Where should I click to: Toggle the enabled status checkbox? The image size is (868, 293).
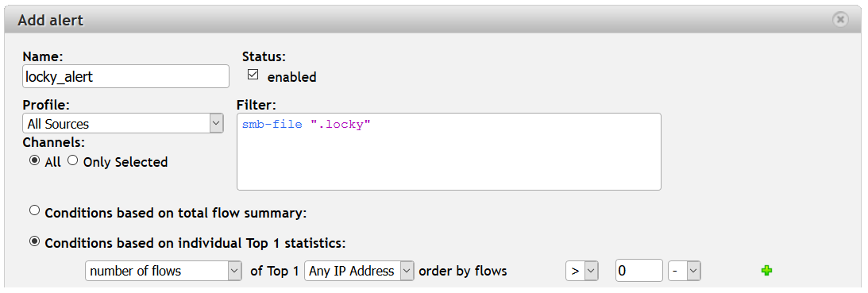tap(253, 75)
